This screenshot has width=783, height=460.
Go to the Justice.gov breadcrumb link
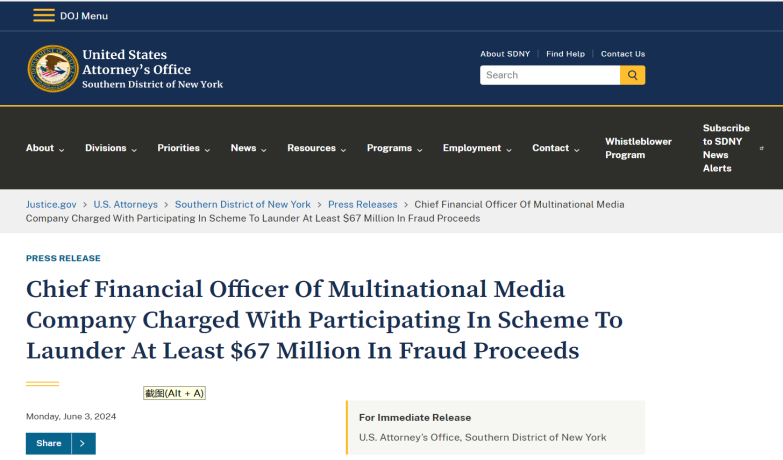[51, 205]
